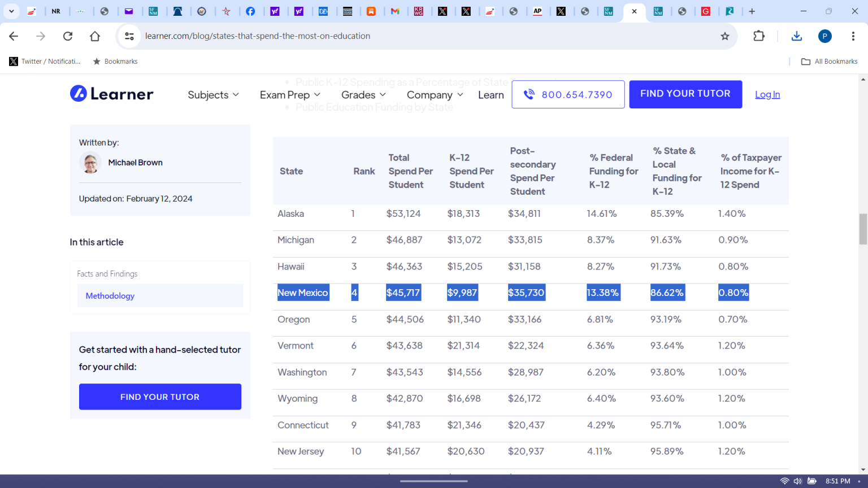Expand the Exam Prep dropdown
The height and width of the screenshot is (488, 868).
pos(290,95)
